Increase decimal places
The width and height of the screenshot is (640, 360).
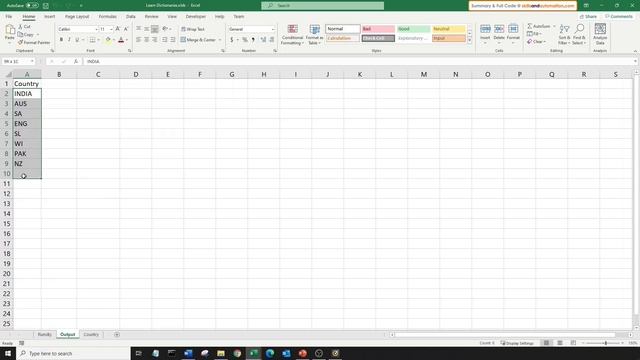coord(263,40)
